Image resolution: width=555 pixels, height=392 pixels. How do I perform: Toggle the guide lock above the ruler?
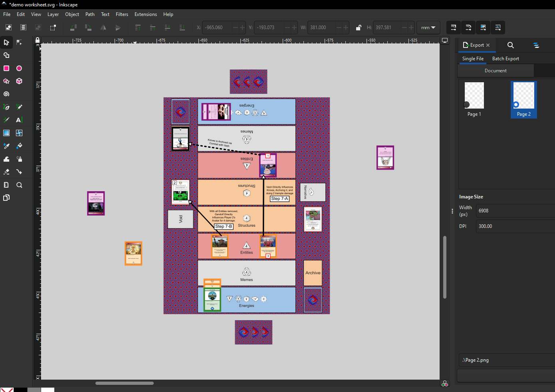pos(38,40)
